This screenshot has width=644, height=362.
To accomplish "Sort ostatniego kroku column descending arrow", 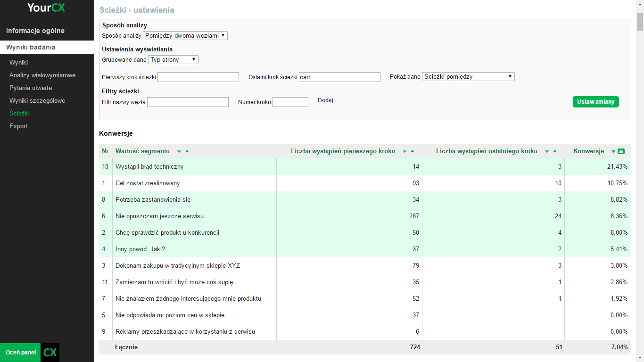I will [x=547, y=151].
